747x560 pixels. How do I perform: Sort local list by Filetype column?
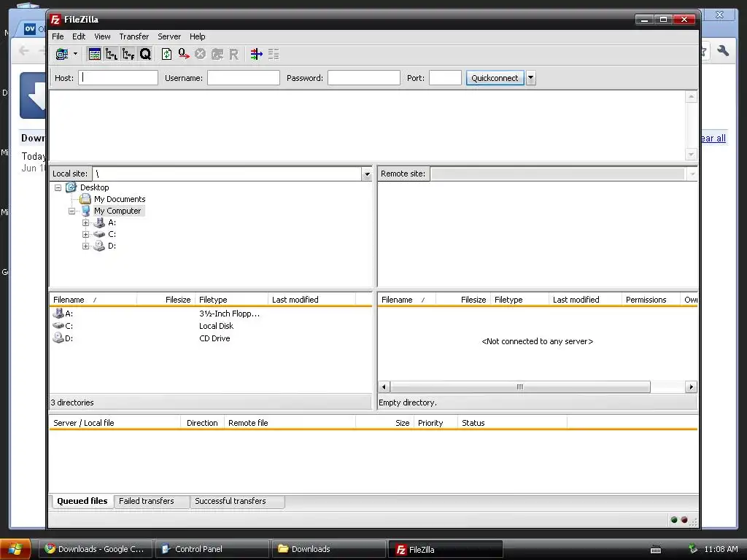pos(231,300)
